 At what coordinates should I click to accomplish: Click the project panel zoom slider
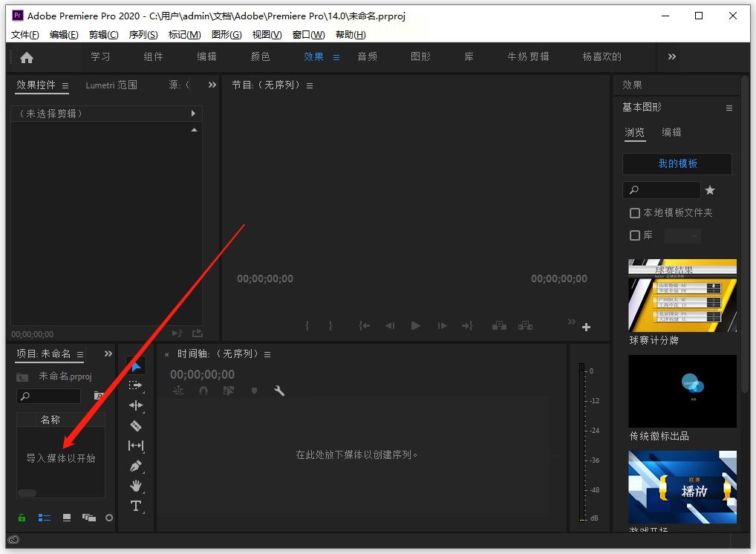click(x=27, y=492)
